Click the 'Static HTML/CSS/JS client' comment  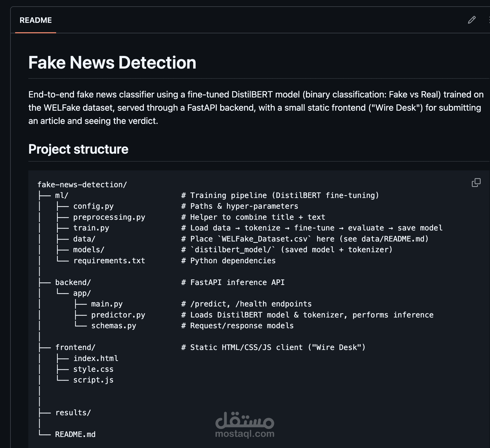[x=273, y=347]
